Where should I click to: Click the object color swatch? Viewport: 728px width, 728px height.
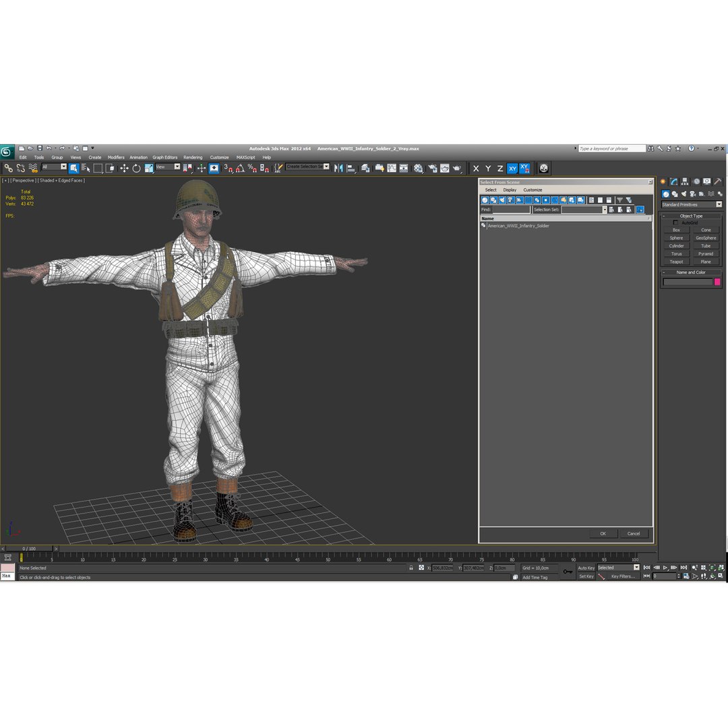coord(717,282)
